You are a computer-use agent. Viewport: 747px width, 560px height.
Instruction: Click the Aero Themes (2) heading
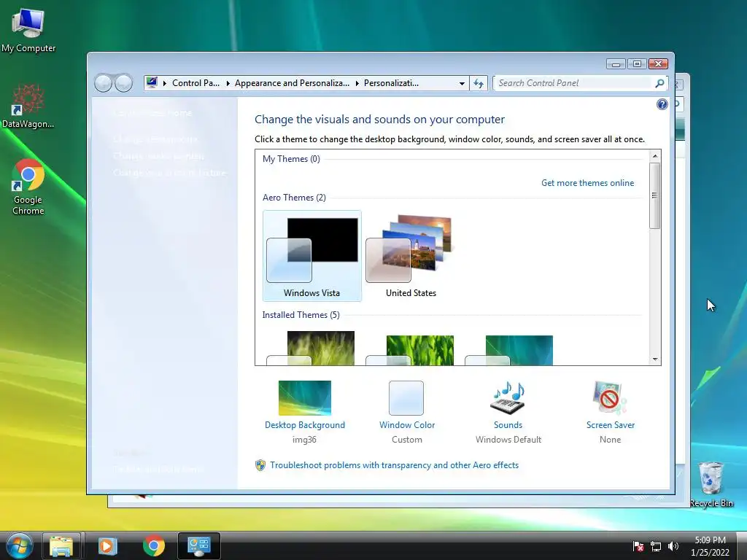[294, 198]
